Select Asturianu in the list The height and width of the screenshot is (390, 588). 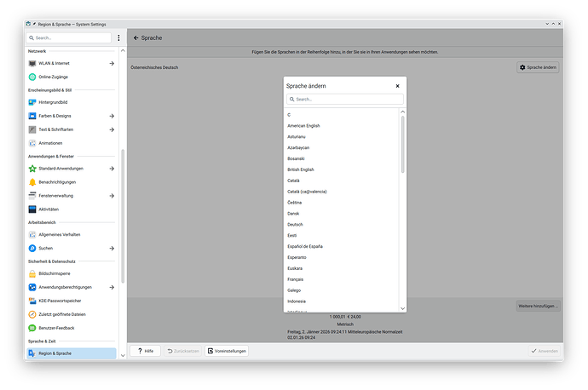[342, 137]
